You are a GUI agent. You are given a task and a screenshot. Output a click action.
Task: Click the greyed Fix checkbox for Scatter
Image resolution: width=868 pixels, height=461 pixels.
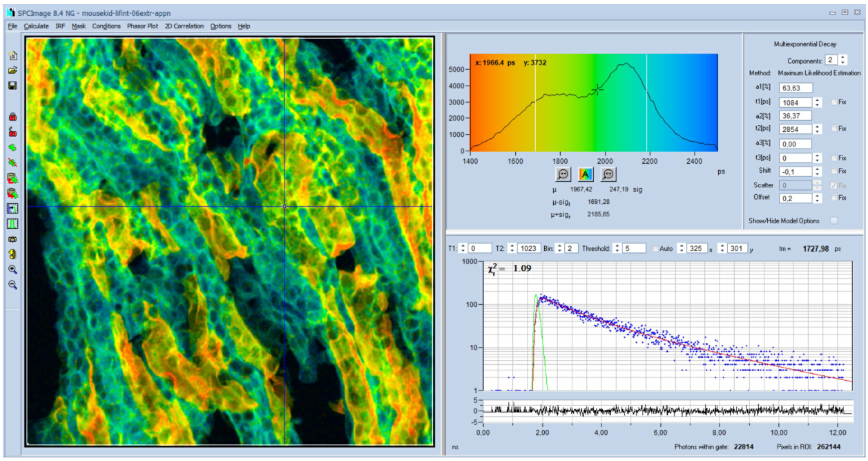[x=833, y=185]
